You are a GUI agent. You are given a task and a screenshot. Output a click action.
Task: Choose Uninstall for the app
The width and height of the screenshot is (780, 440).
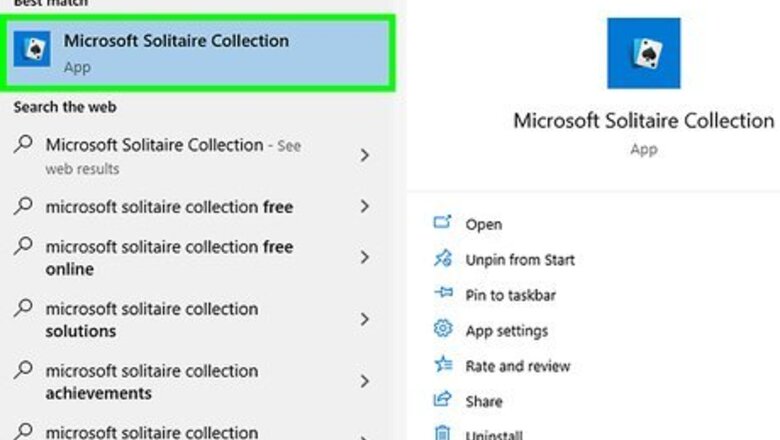[493, 435]
